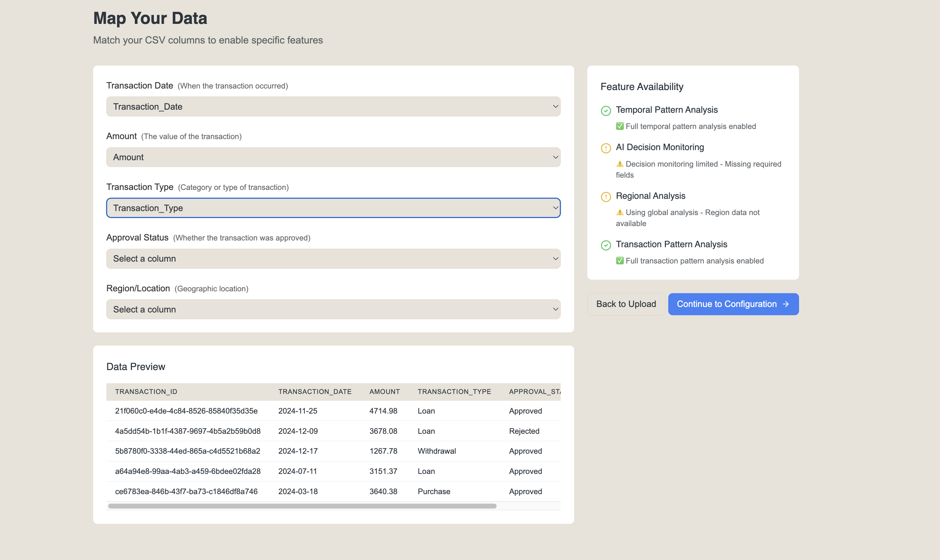The width and height of the screenshot is (940, 560).
Task: Choose a column for Region/Location
Action: [x=333, y=309]
